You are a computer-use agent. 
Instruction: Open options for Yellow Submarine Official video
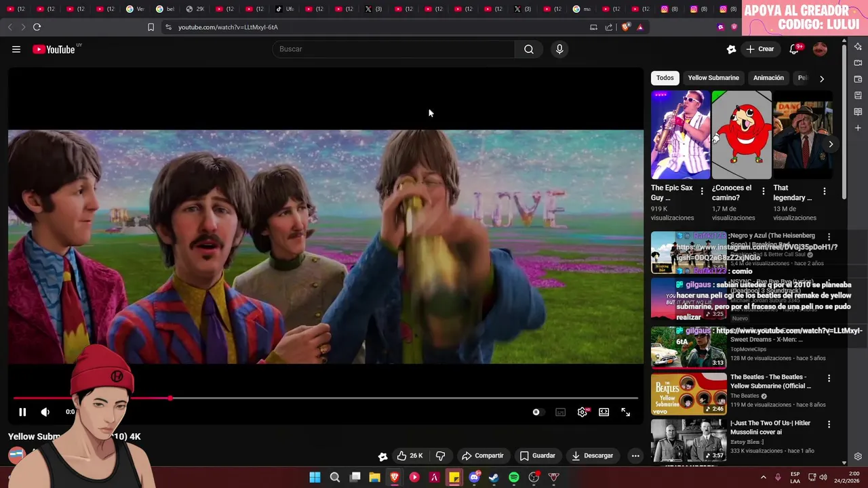[829, 378]
